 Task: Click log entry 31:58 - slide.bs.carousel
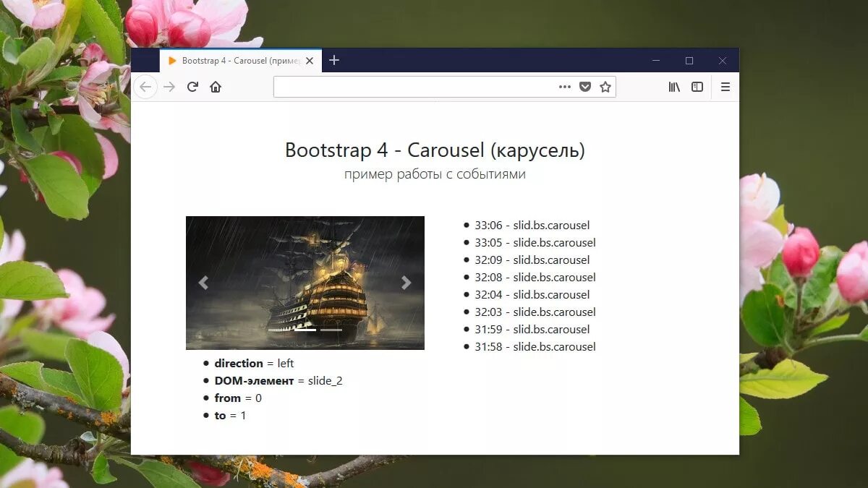pyautogui.click(x=535, y=346)
